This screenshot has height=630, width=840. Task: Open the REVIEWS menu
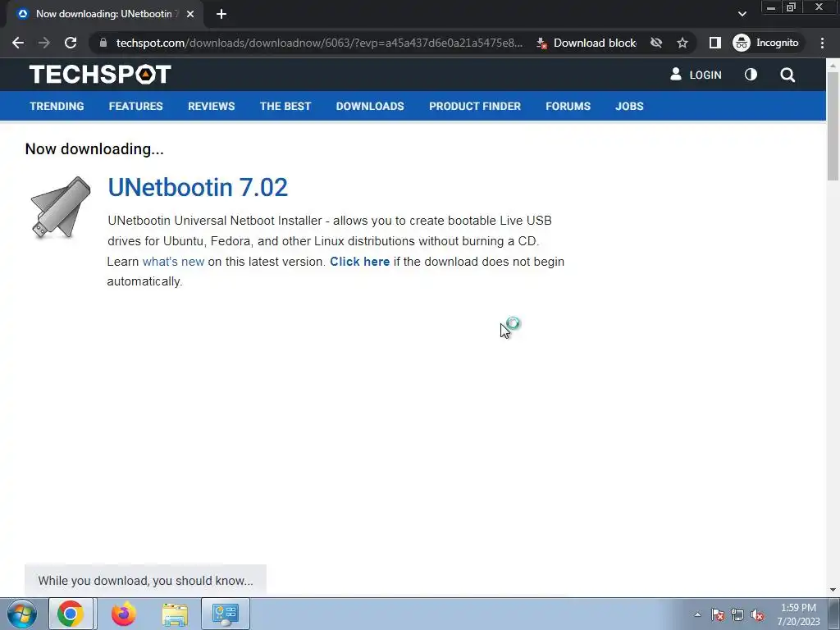coord(211,106)
